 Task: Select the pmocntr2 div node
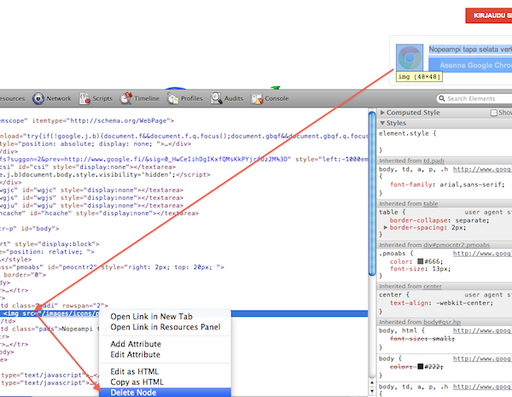tap(112, 267)
